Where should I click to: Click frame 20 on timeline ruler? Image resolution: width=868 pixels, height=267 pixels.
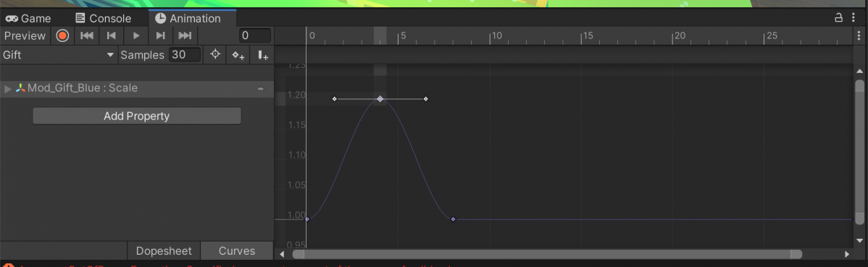(679, 36)
